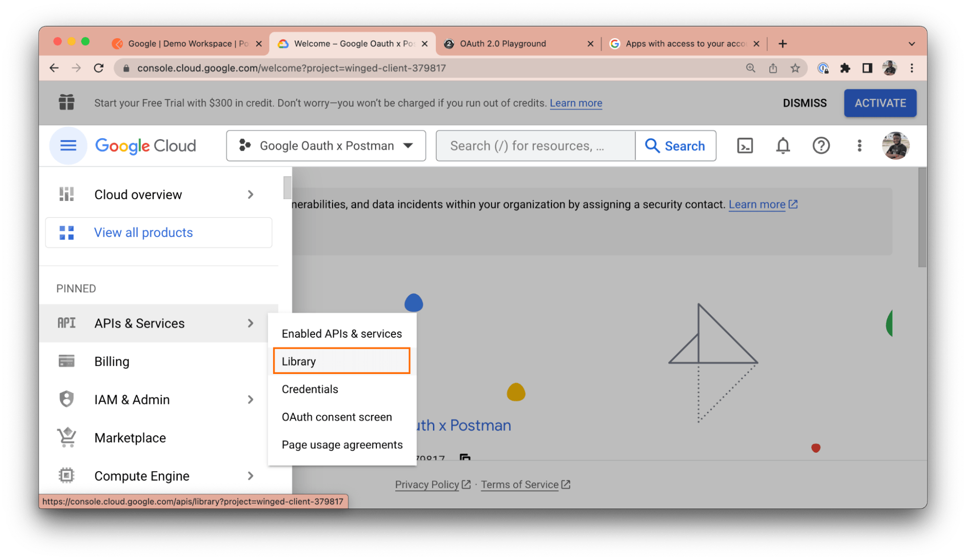Click the Compute Engine chip icon

click(x=67, y=475)
